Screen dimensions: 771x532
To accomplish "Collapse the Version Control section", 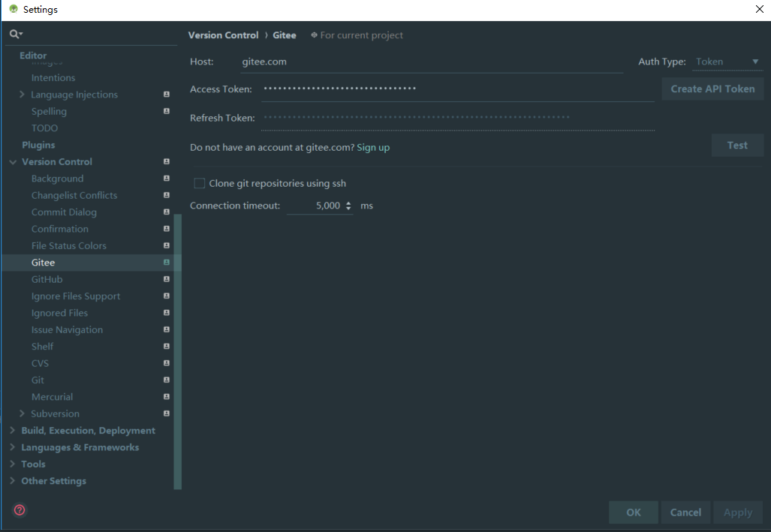I will coord(13,162).
